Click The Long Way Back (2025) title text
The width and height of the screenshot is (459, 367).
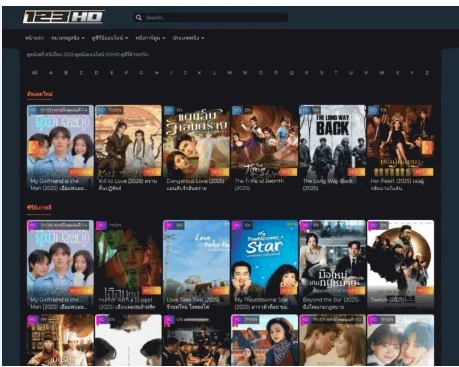328,184
